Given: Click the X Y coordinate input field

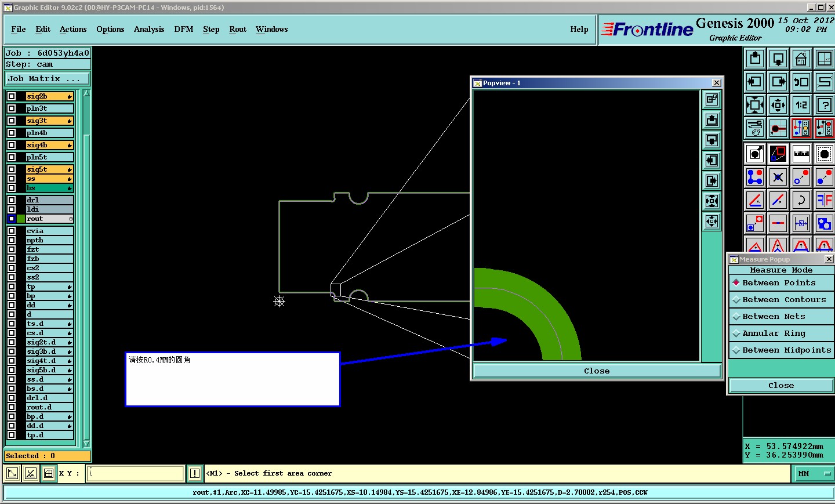Looking at the screenshot, I should point(136,473).
